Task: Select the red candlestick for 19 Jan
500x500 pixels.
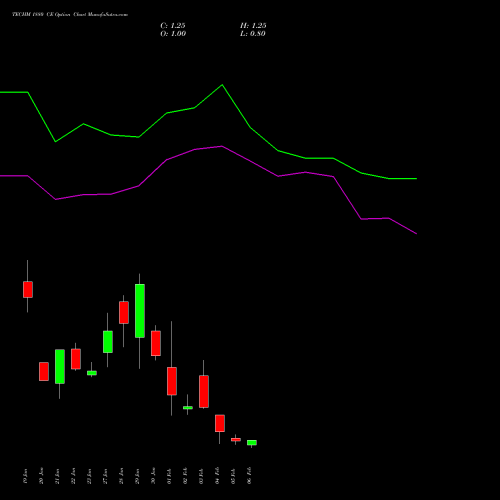Action: point(28,289)
